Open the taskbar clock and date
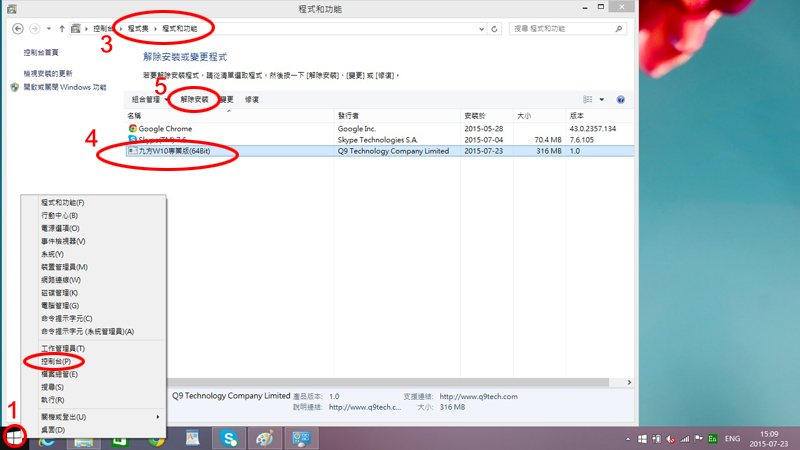The image size is (800, 450). pos(768,439)
